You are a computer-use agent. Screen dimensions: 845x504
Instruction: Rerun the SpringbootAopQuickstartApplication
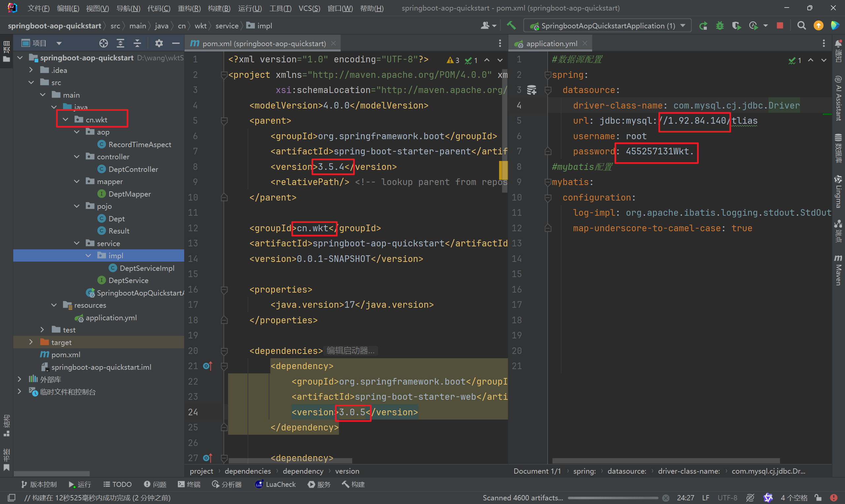[x=703, y=26]
